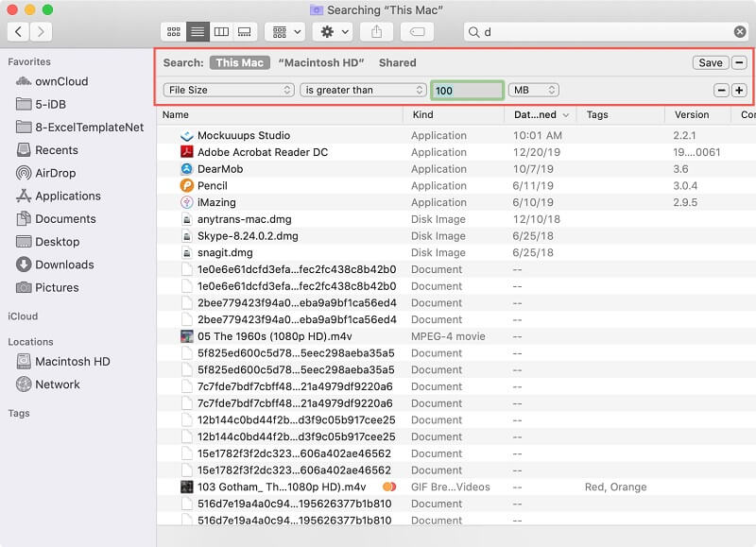Open the MB unit dropdown

pyautogui.click(x=533, y=90)
